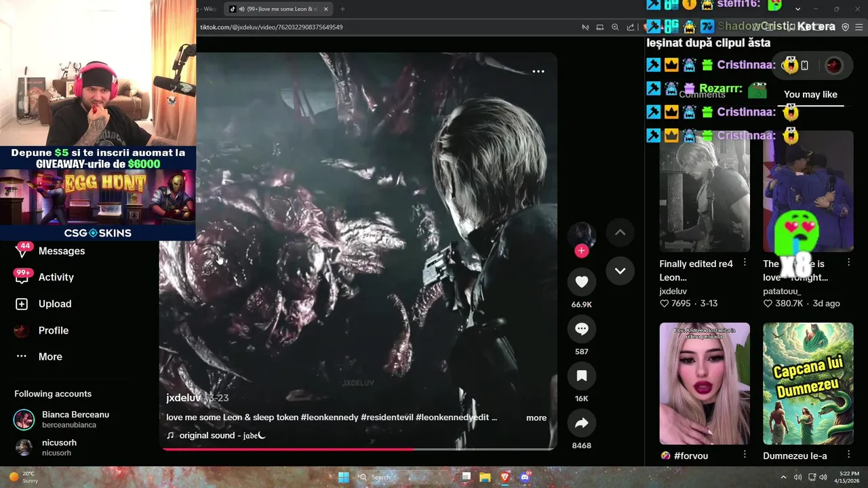
Task: Open the Profile avatar icon in sidebar
Action: (22, 331)
